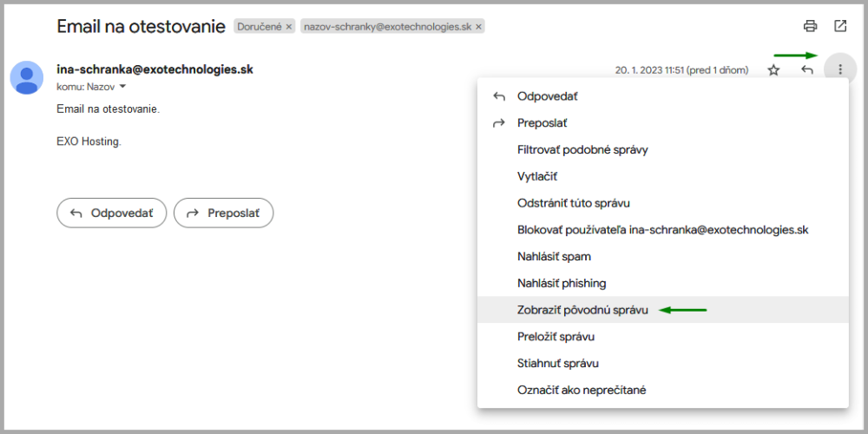
Task: Select Preposlať in the context menu
Action: coord(542,123)
